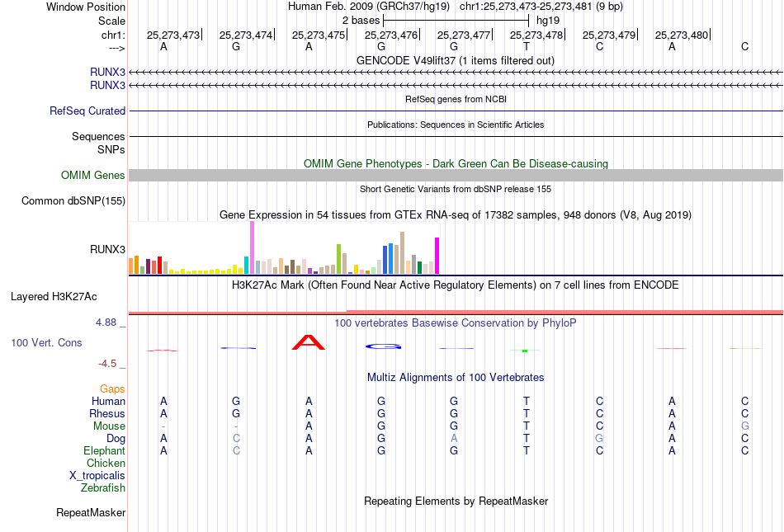The width and height of the screenshot is (784, 532).
Task: Click the X_tropicalis species label
Action: click(97, 476)
